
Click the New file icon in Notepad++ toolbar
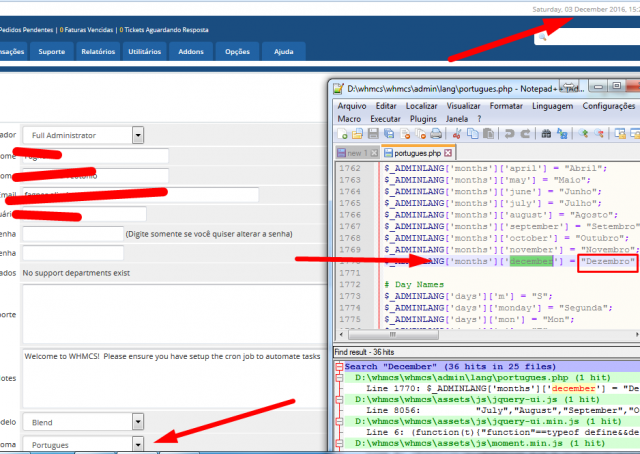342,134
